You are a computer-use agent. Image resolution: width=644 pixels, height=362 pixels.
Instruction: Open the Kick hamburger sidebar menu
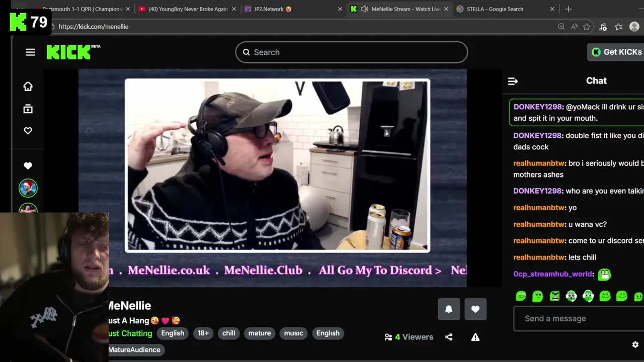(x=30, y=52)
